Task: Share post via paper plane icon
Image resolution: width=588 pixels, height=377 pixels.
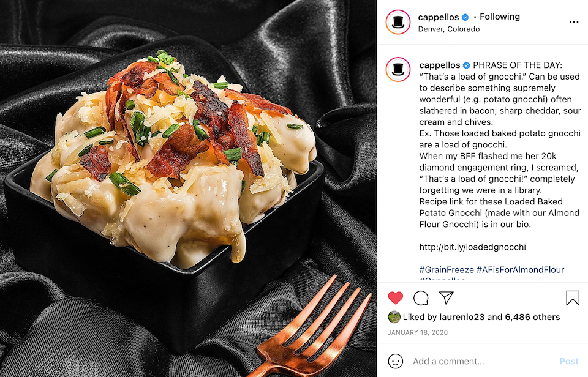Action: 447,297
